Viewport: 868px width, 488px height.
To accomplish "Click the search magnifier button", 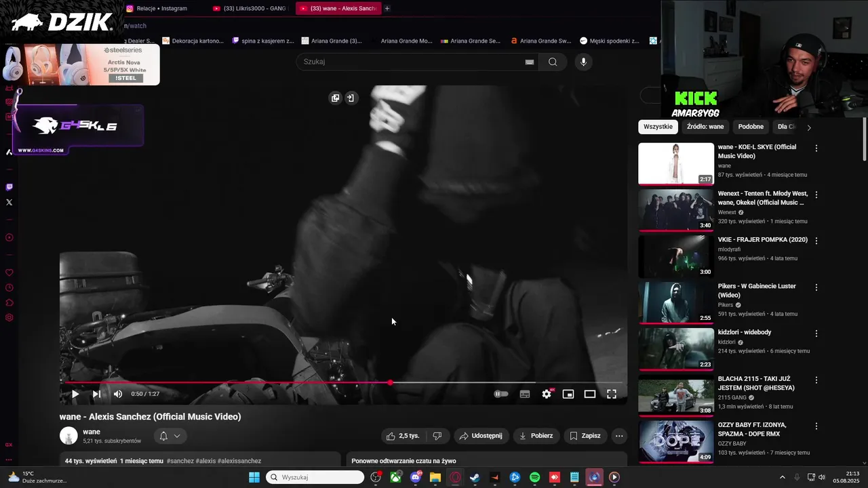I will pos(553,62).
